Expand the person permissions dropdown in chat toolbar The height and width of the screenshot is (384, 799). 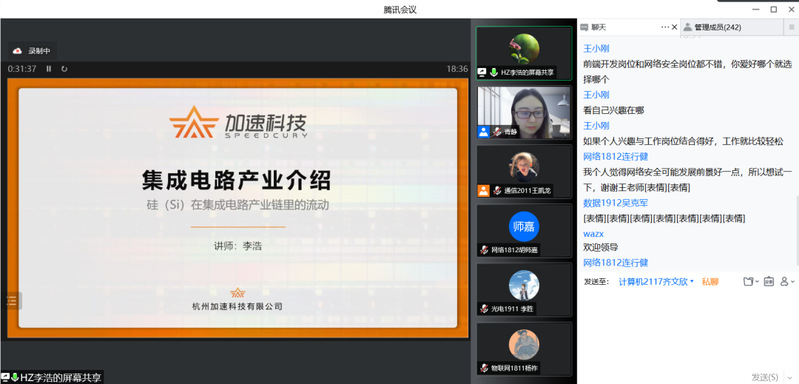787,281
